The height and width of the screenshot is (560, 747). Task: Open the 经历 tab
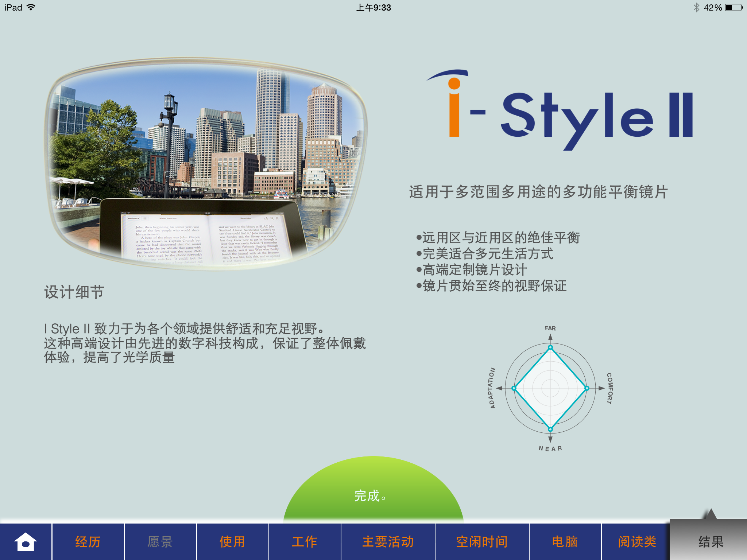[x=88, y=542]
